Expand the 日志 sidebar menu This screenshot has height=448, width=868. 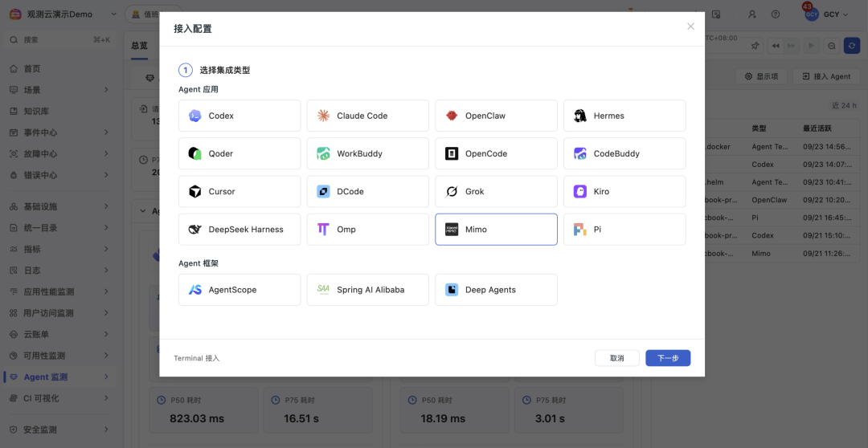(x=59, y=271)
